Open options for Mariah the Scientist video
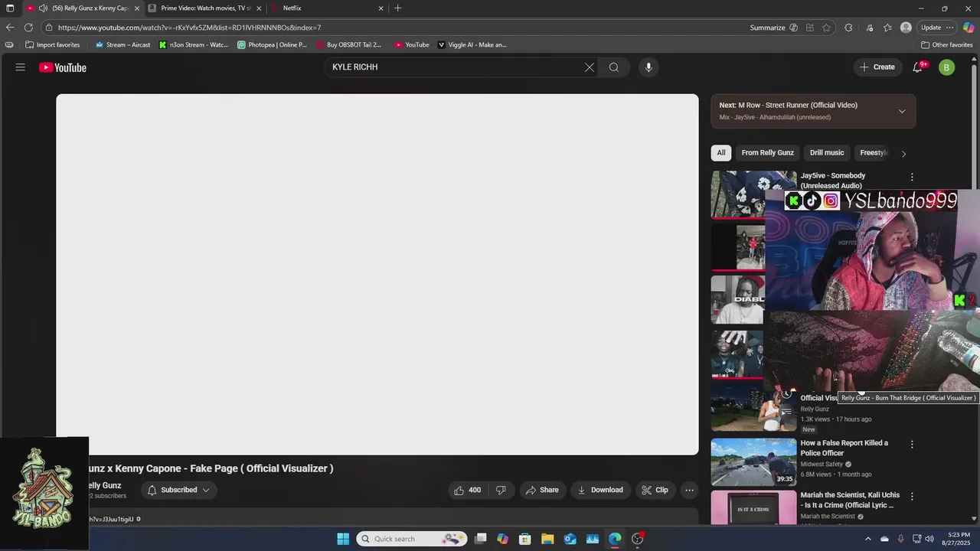The image size is (980, 551). point(912,496)
